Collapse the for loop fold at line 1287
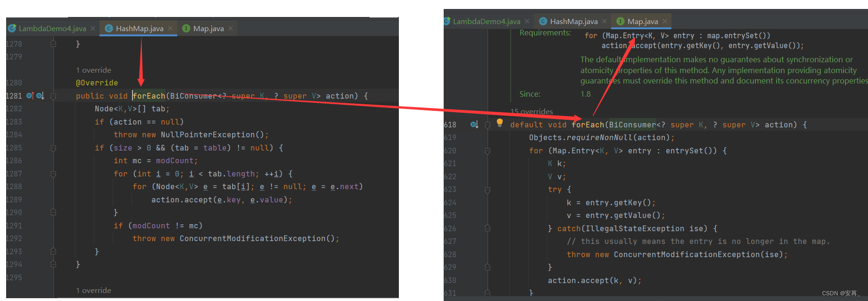The width and height of the screenshot is (868, 301). [53, 174]
